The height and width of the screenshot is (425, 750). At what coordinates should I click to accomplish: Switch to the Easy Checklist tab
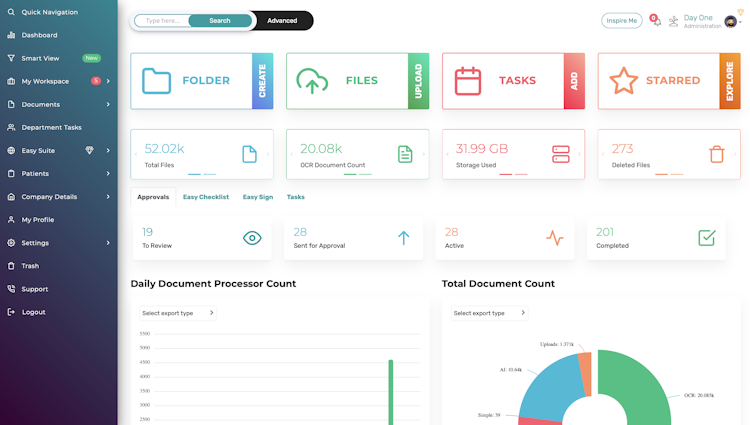tap(206, 197)
